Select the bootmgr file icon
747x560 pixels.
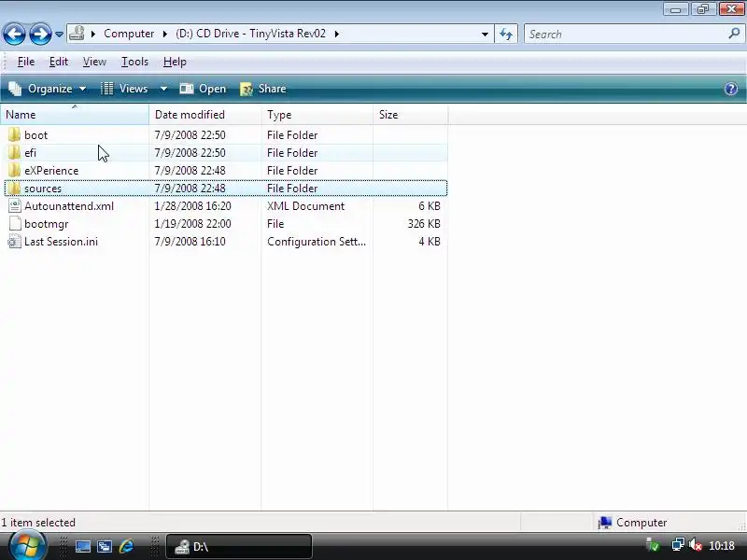pos(15,223)
